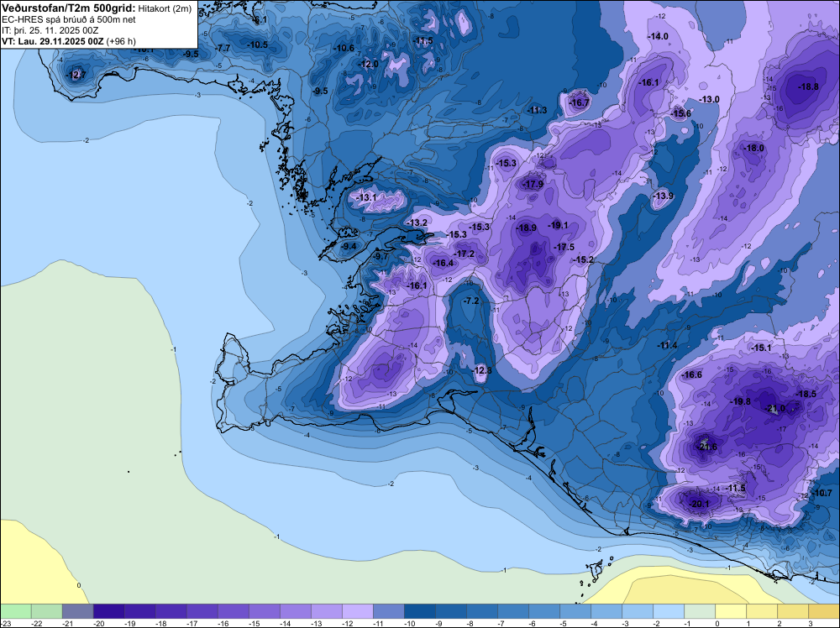Screen dimensions: 840x628
Task: Click the 'VT: Lau. 29.11.2025 00Z' valid time
Action: click(x=53, y=41)
